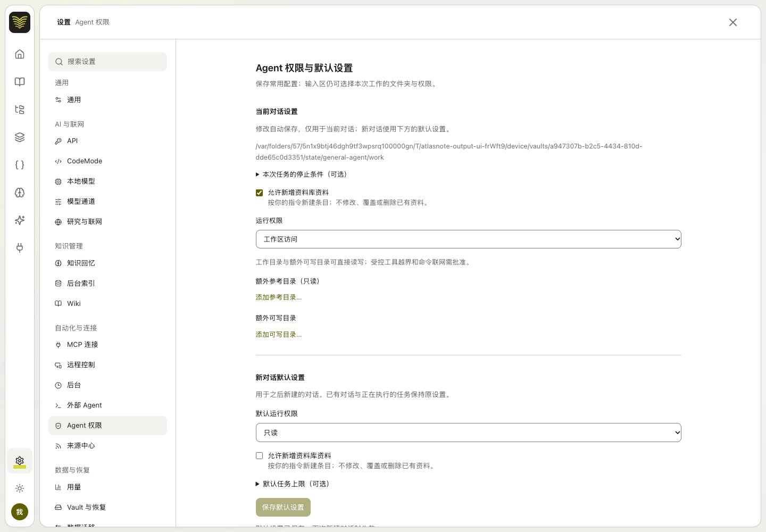Image resolution: width=766 pixels, height=532 pixels.
Task: Open the plug icon in left rail
Action: point(20,248)
